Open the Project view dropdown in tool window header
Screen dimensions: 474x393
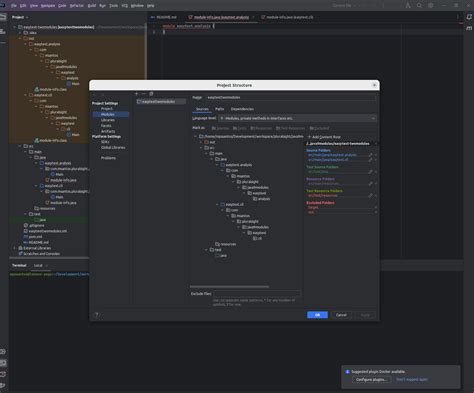pos(20,17)
